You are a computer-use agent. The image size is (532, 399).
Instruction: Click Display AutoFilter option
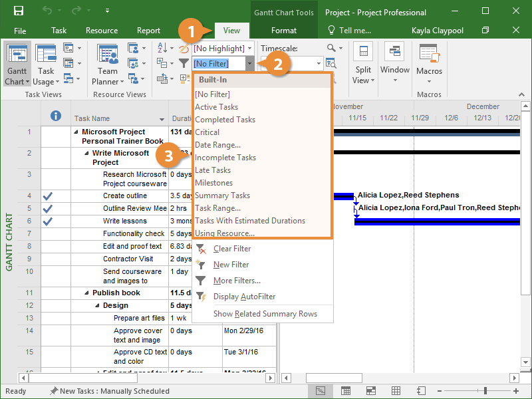tap(244, 297)
